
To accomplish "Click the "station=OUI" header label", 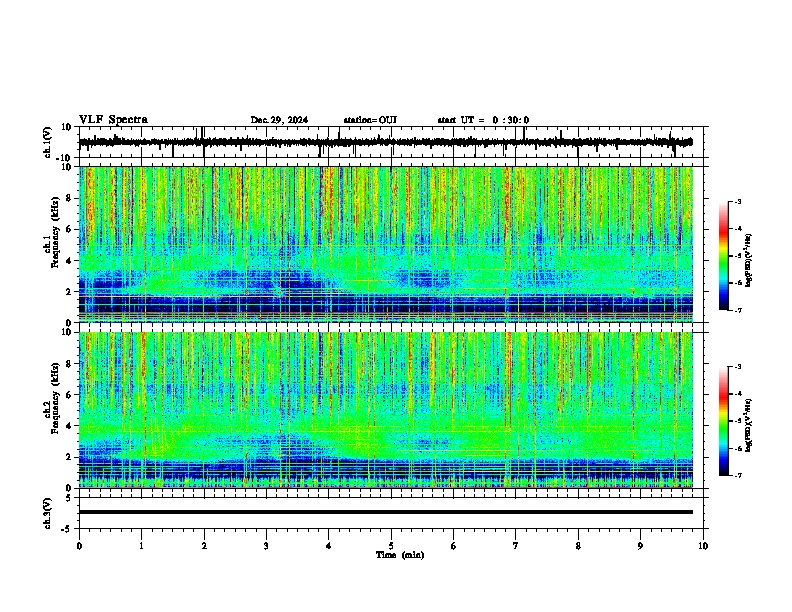I will [370, 120].
